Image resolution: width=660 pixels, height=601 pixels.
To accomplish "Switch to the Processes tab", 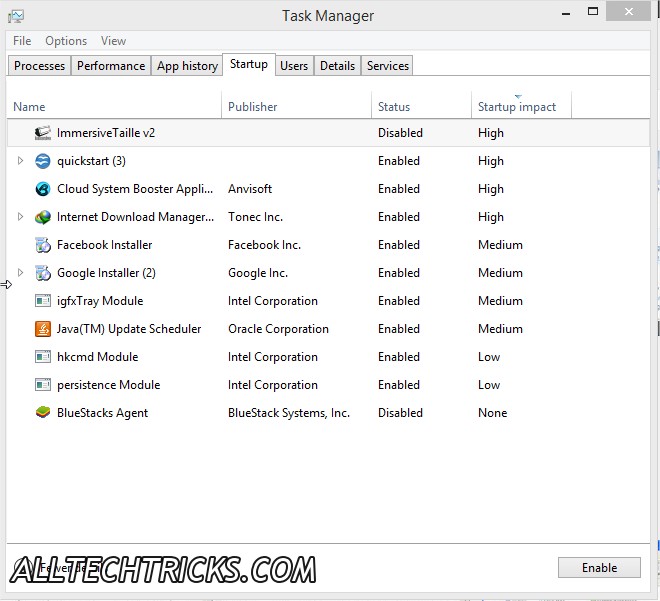I will (39, 66).
